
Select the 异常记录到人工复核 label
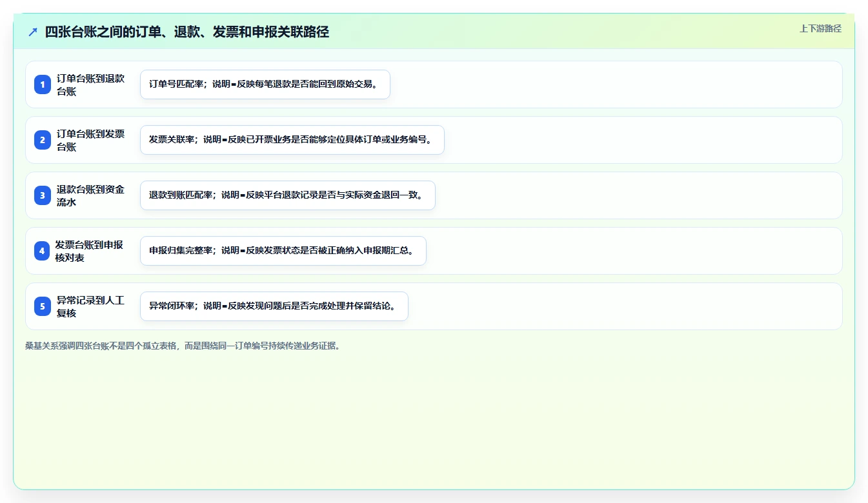(90, 306)
